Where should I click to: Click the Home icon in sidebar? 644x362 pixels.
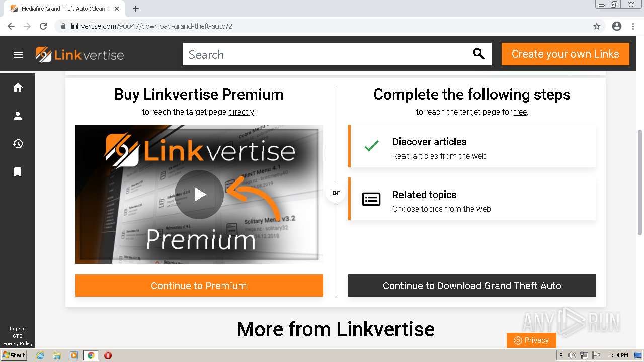(18, 87)
